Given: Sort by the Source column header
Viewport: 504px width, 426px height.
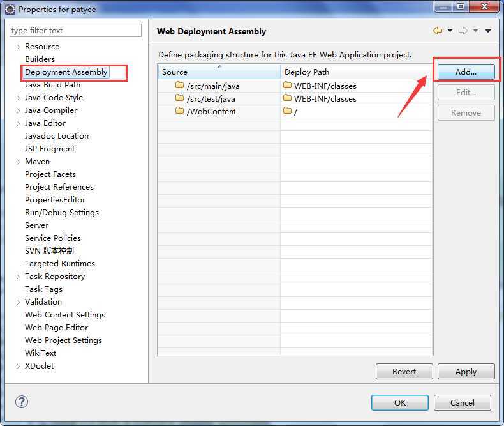Looking at the screenshot, I should [x=219, y=72].
